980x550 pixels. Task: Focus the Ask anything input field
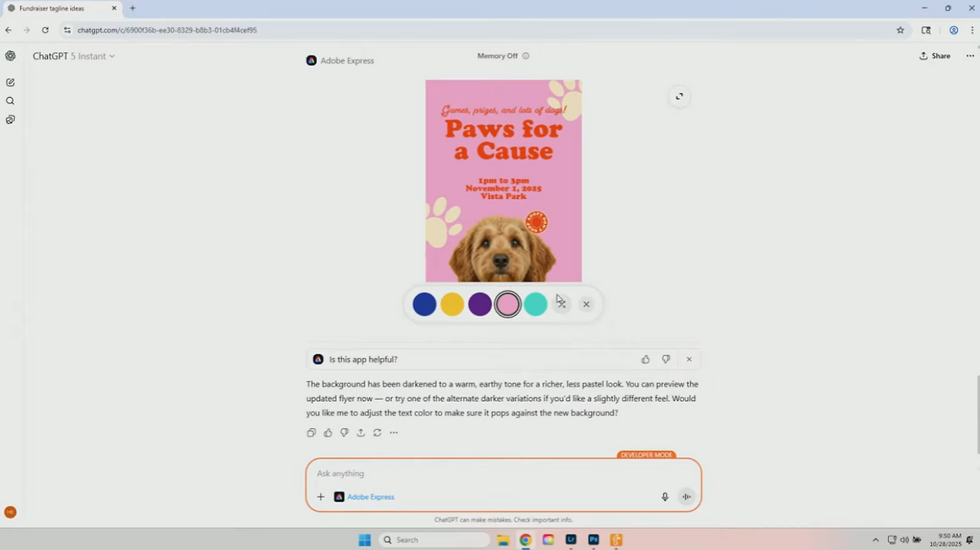click(x=504, y=474)
